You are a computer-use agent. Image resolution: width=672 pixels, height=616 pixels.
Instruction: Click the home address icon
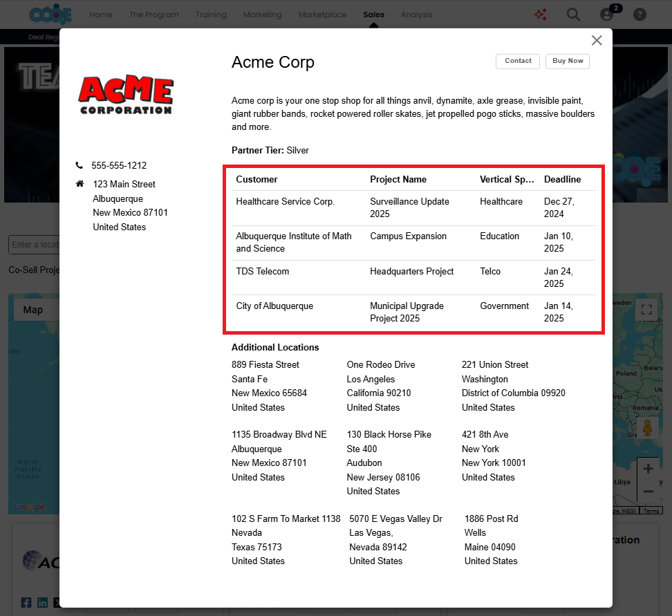click(x=80, y=184)
